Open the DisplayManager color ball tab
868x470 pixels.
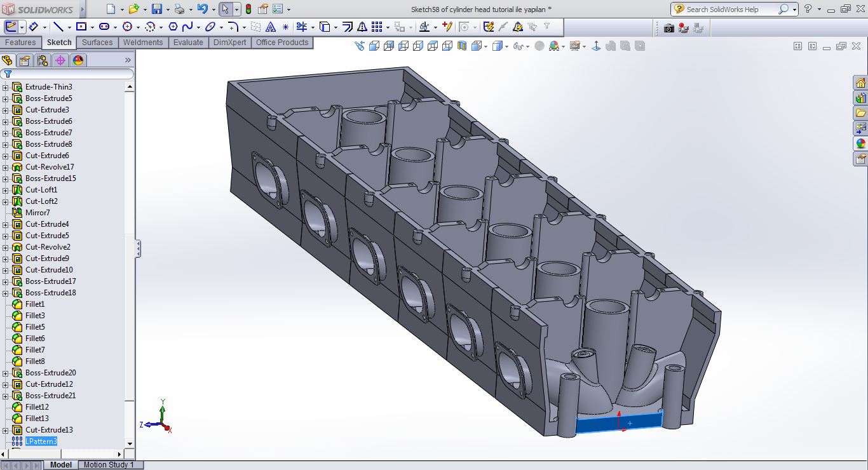click(x=78, y=60)
